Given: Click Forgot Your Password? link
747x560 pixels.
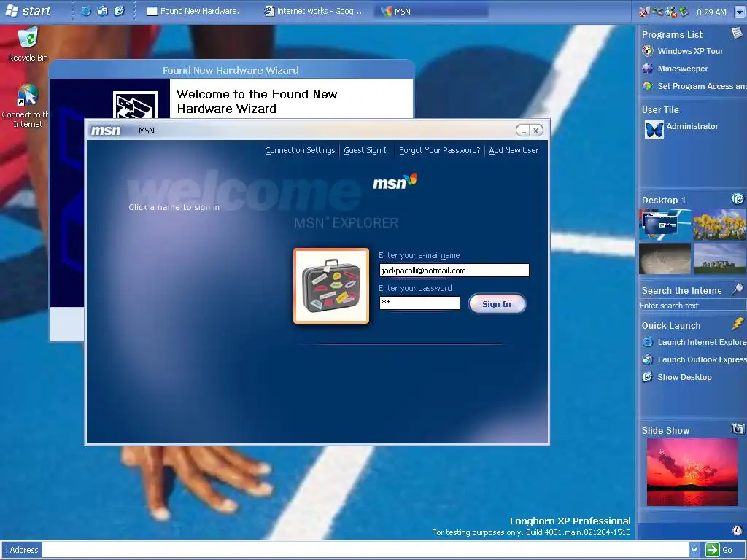Looking at the screenshot, I should (x=440, y=150).
